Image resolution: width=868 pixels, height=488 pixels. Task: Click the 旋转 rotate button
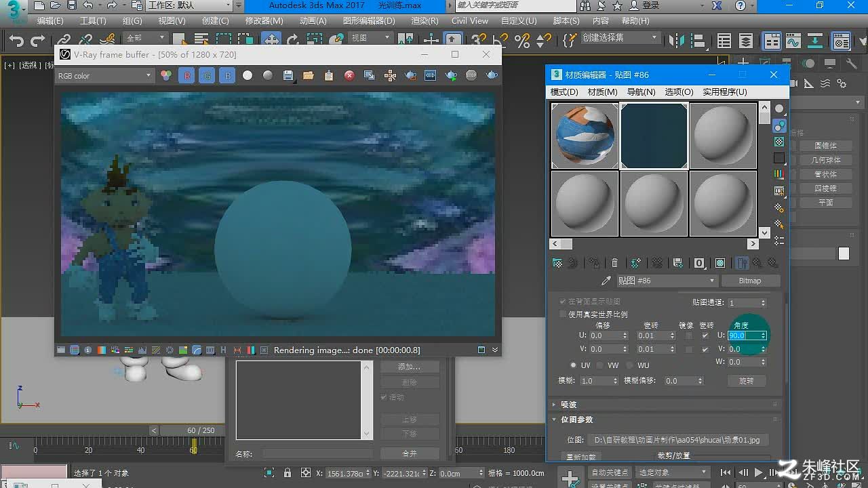pos(747,381)
